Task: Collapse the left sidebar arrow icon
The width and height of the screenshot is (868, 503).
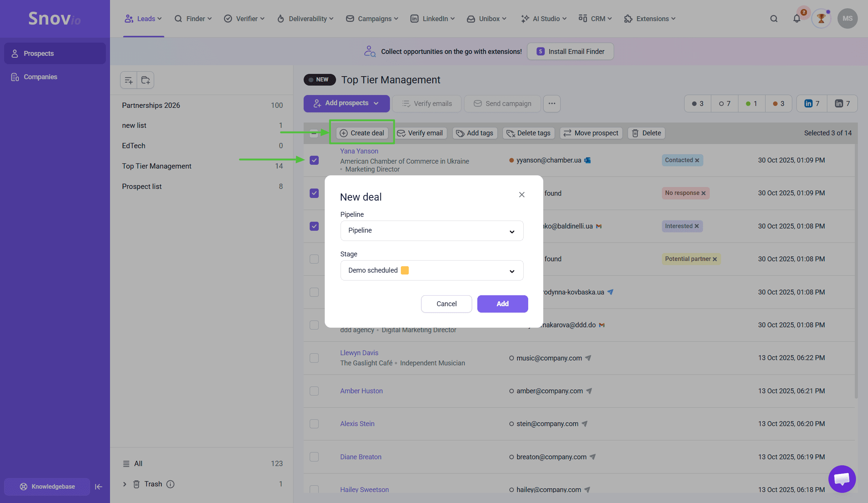Action: tap(99, 487)
